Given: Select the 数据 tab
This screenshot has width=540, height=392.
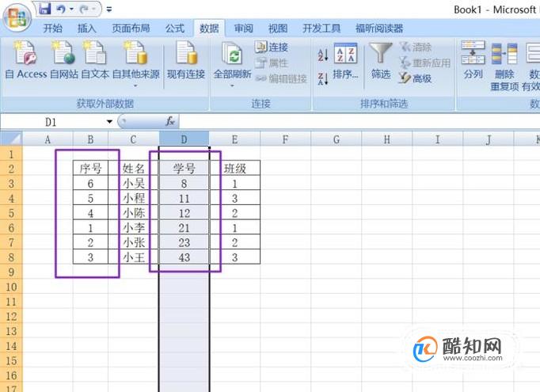Looking at the screenshot, I should click(209, 29).
